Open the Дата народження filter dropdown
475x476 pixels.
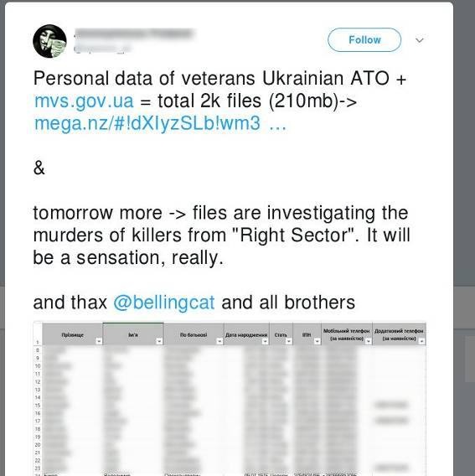(x=266, y=341)
